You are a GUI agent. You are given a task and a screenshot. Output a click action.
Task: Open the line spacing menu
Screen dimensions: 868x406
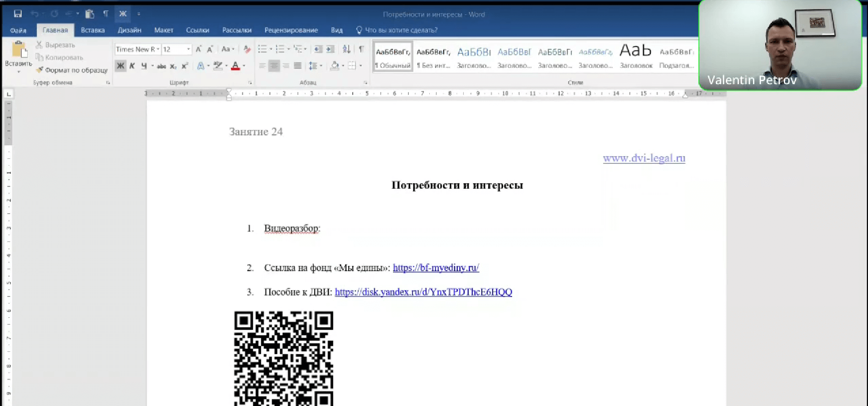click(x=313, y=66)
